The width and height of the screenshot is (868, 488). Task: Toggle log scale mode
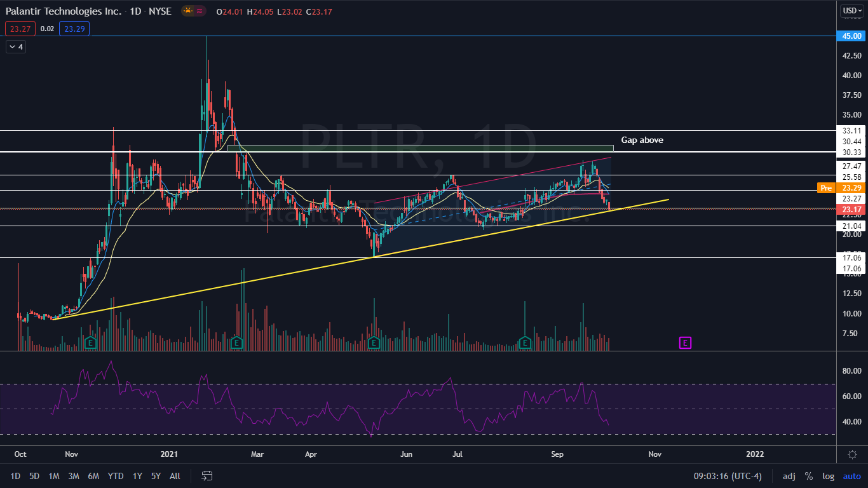point(828,476)
